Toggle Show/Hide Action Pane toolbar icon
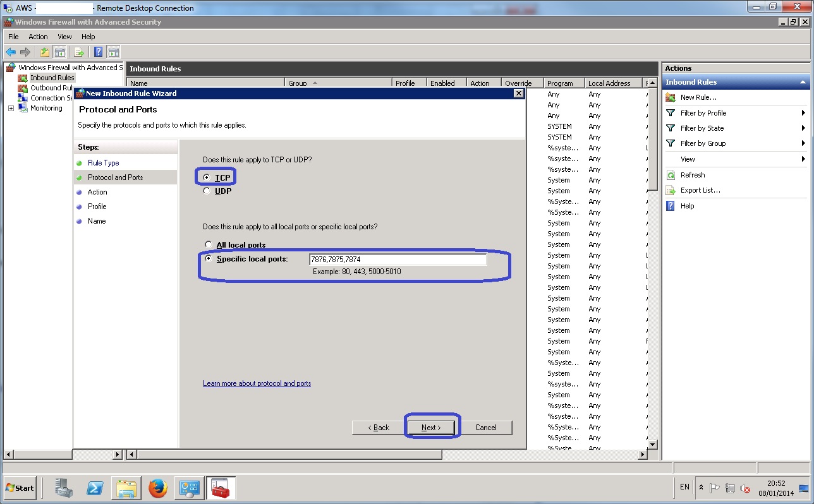 pos(114,52)
